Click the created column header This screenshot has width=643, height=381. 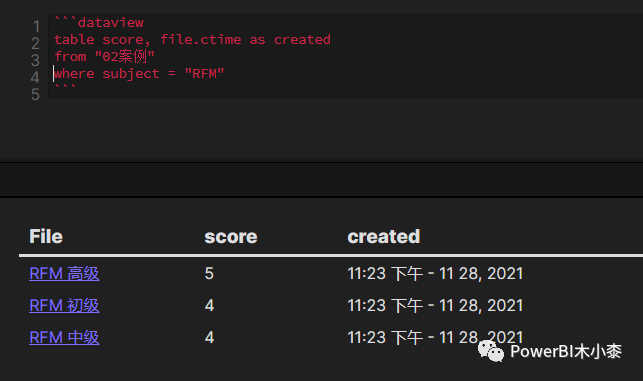[384, 237]
